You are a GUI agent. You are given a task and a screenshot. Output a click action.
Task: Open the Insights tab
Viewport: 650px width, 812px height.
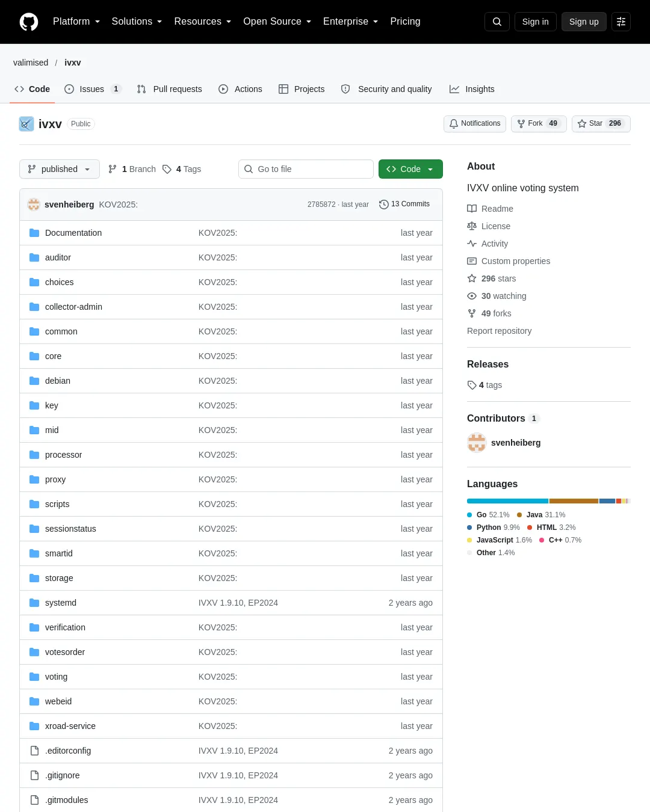(472, 89)
